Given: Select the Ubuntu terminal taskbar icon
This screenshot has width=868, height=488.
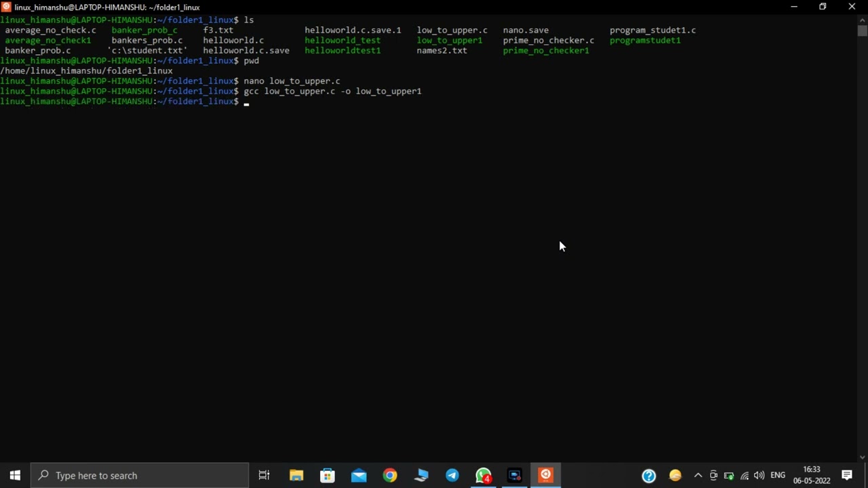Looking at the screenshot, I should pyautogui.click(x=546, y=475).
